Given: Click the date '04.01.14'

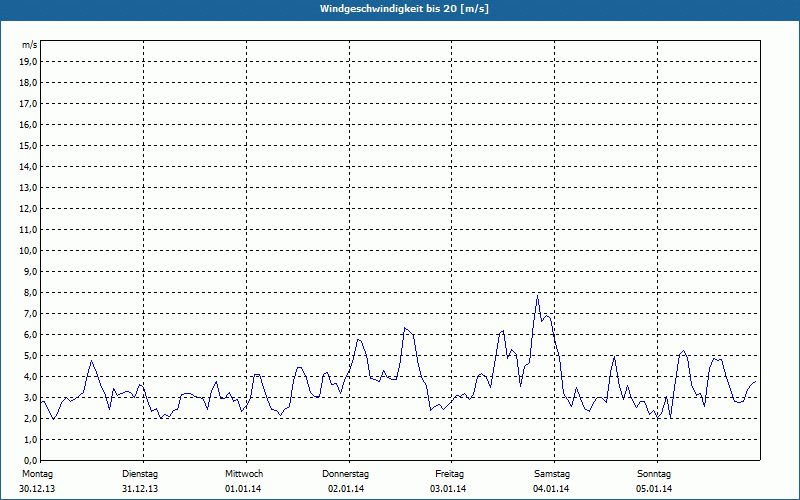Looking at the screenshot, I should [x=551, y=489].
